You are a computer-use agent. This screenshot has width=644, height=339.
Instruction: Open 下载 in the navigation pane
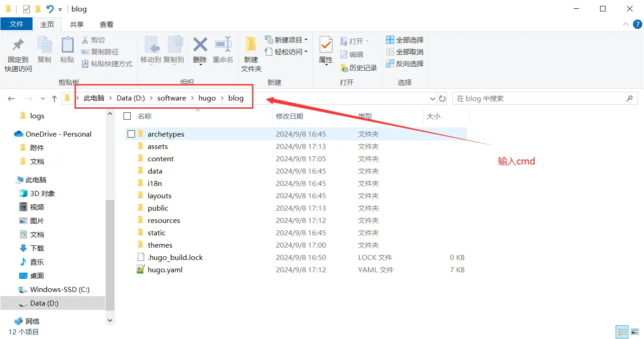[32, 248]
